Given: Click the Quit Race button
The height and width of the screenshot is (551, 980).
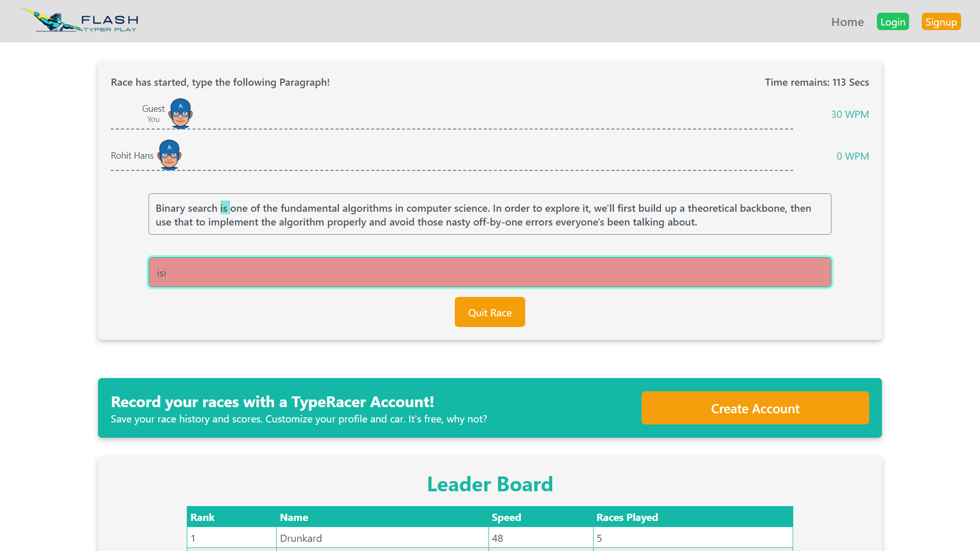Looking at the screenshot, I should [490, 312].
